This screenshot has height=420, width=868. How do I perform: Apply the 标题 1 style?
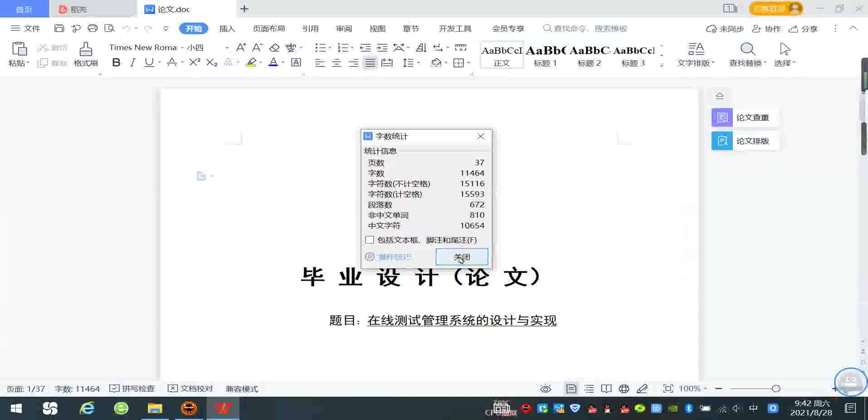coord(545,55)
